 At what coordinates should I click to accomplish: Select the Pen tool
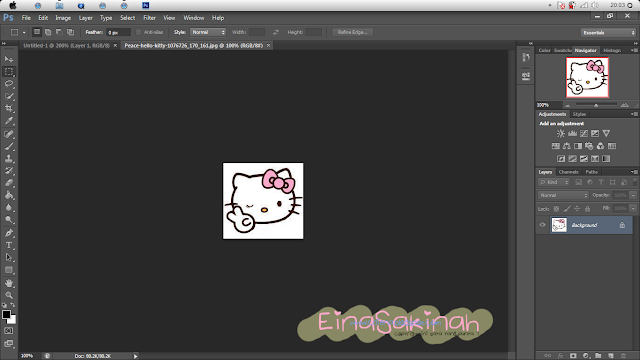click(x=9, y=233)
